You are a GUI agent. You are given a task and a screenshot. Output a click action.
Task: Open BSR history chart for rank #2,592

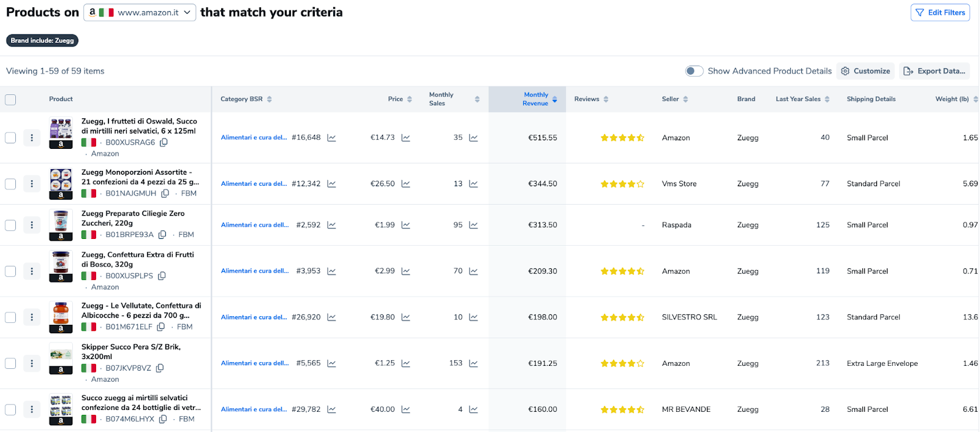(331, 225)
